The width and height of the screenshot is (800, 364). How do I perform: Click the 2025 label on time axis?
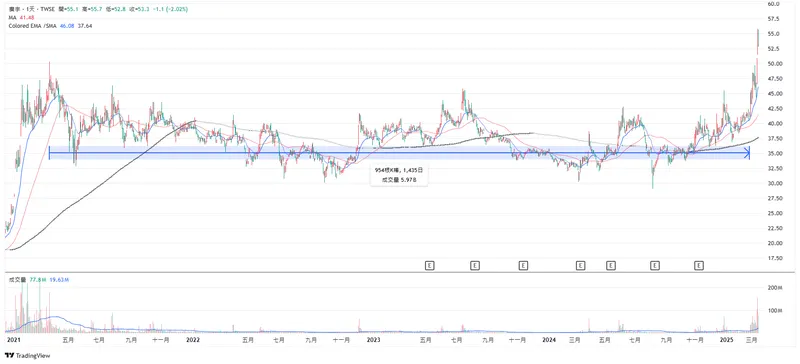(726, 339)
